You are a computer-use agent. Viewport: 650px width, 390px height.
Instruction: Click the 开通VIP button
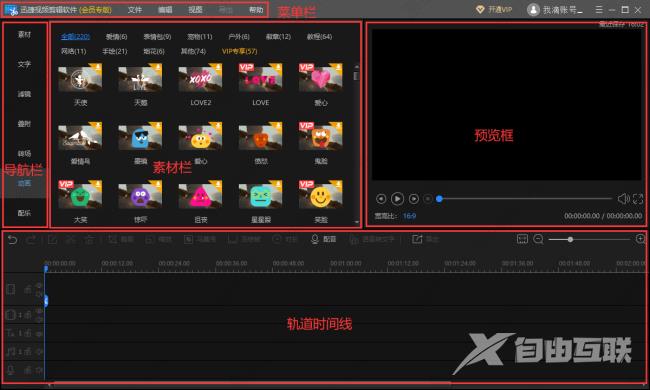pyautogui.click(x=494, y=9)
